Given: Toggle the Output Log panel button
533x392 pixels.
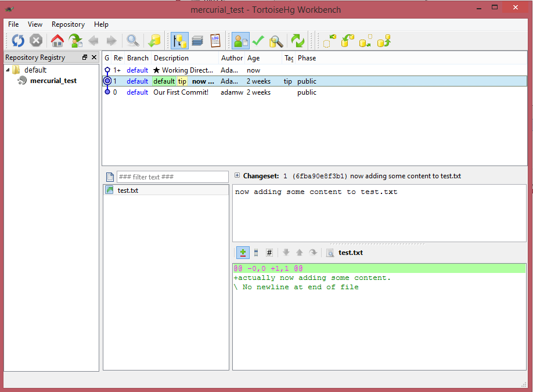Looking at the screenshot, I should (x=215, y=41).
